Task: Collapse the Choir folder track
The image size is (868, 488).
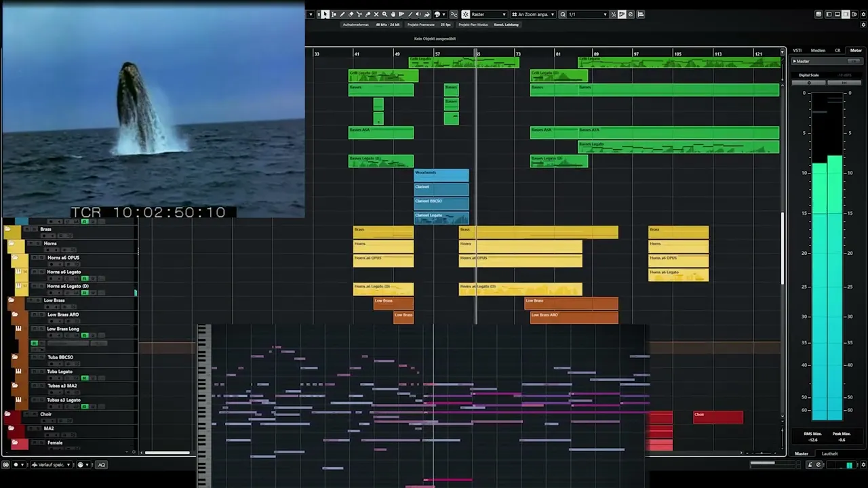Action: coord(7,414)
